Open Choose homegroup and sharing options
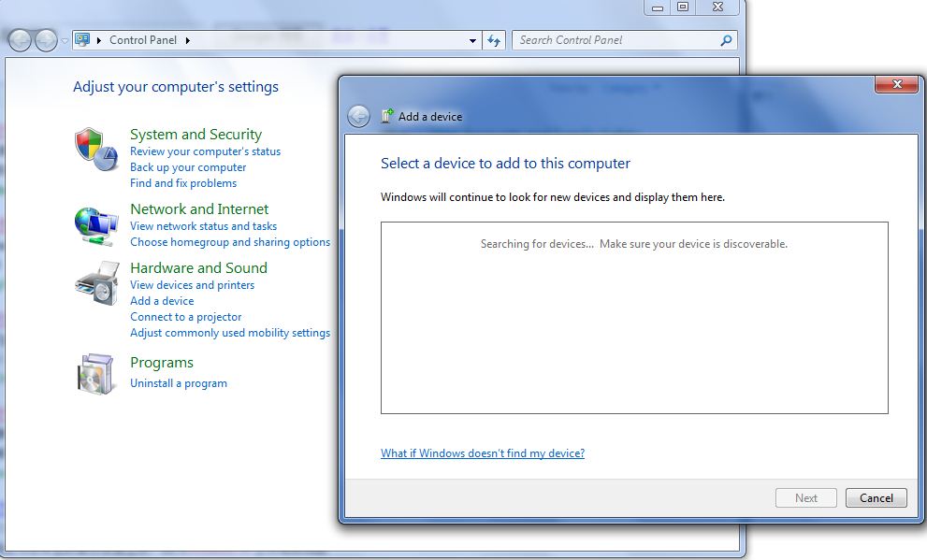 (230, 242)
